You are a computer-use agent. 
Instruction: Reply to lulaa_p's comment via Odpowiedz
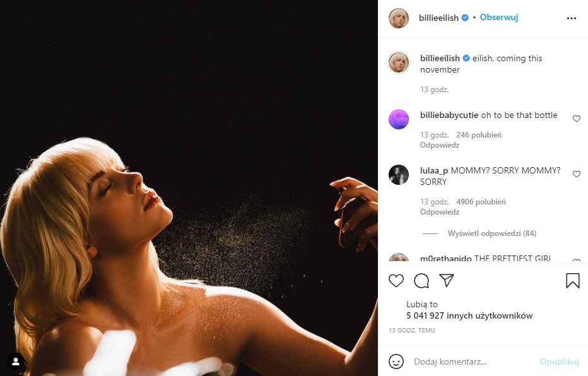pos(439,212)
